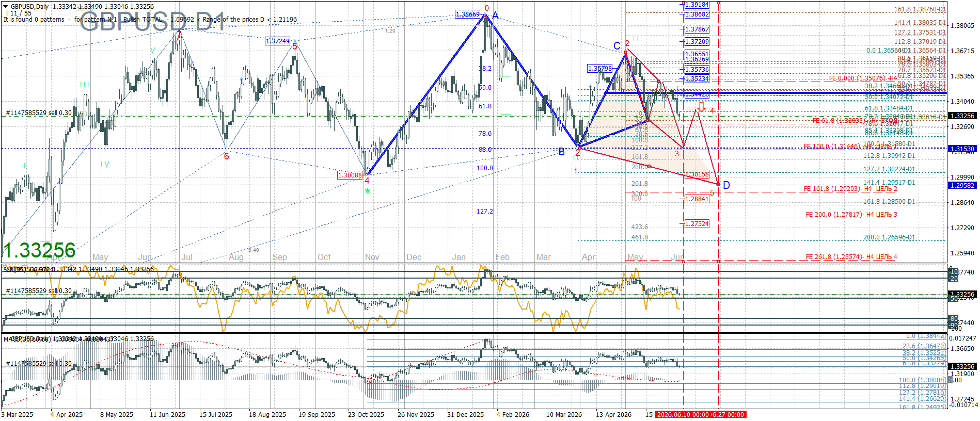Click the blue point D pattern label
The width and height of the screenshot is (980, 421).
(x=726, y=185)
